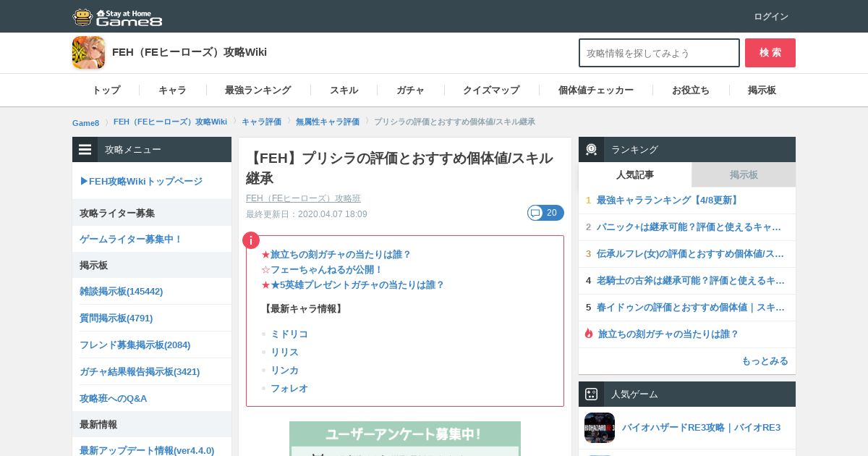868x456 pixels.
Task: Open the ガチャ menu item
Action: tap(411, 90)
